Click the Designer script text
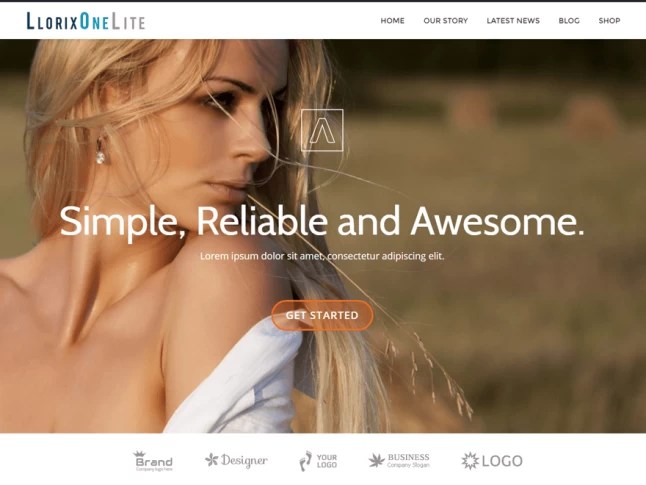The height and width of the screenshot is (485, 646). click(x=244, y=460)
